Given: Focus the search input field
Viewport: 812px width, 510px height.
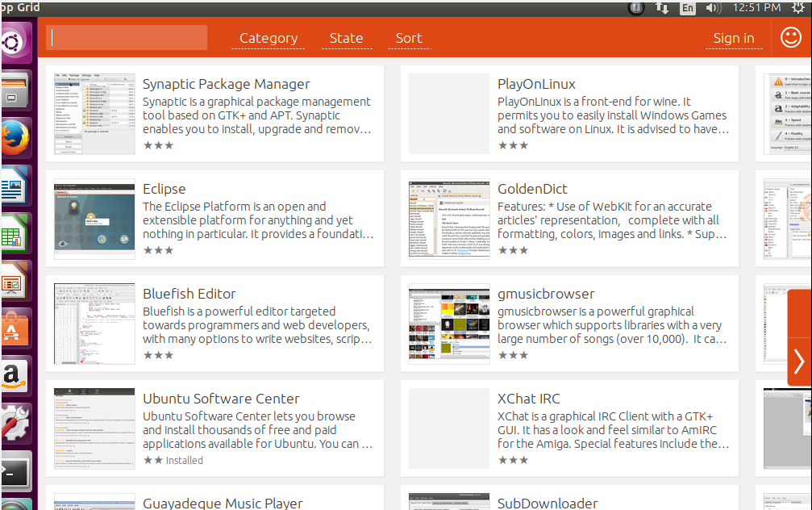Looking at the screenshot, I should tap(127, 37).
